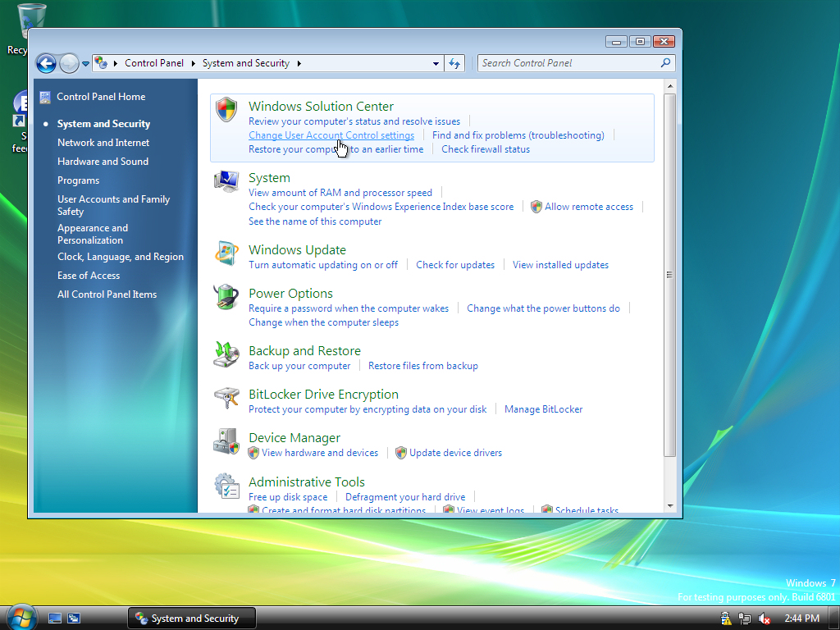Expand the arrow after System and Security breadcrumb
Viewport: 840px width, 630px height.
pos(299,63)
